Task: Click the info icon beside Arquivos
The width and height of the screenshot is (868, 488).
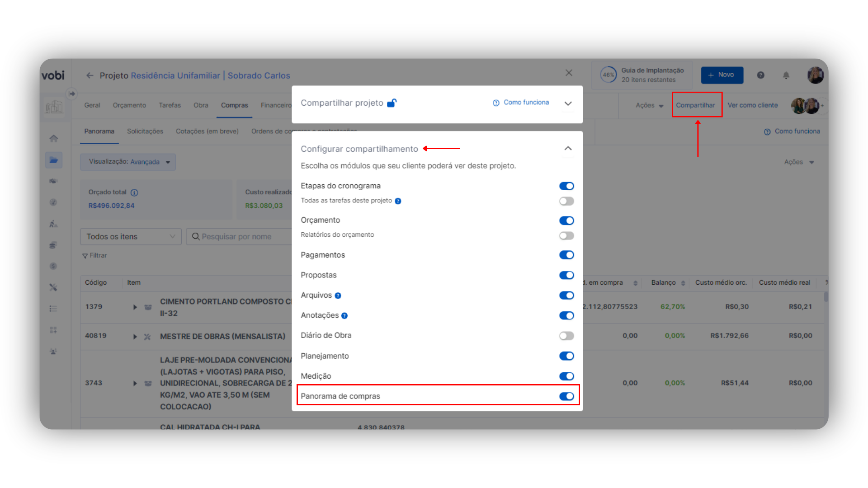Action: [338, 296]
